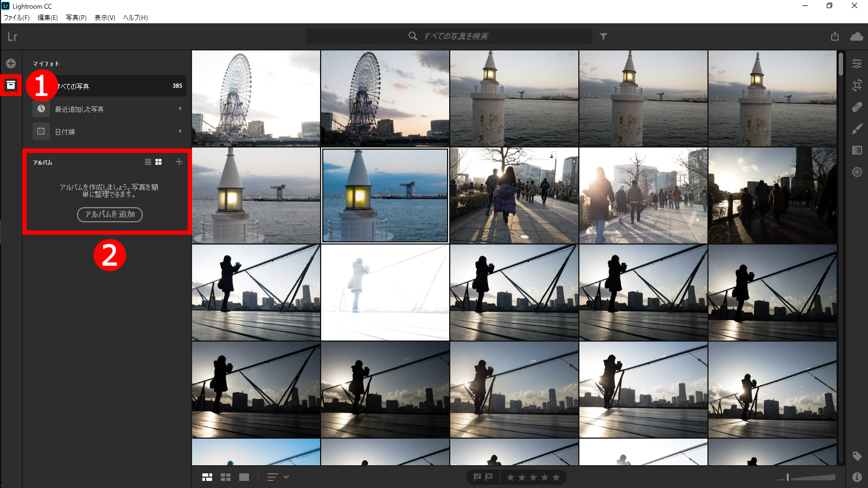The image size is (868, 488).
Task: Set rating to one star
Action: (510, 477)
